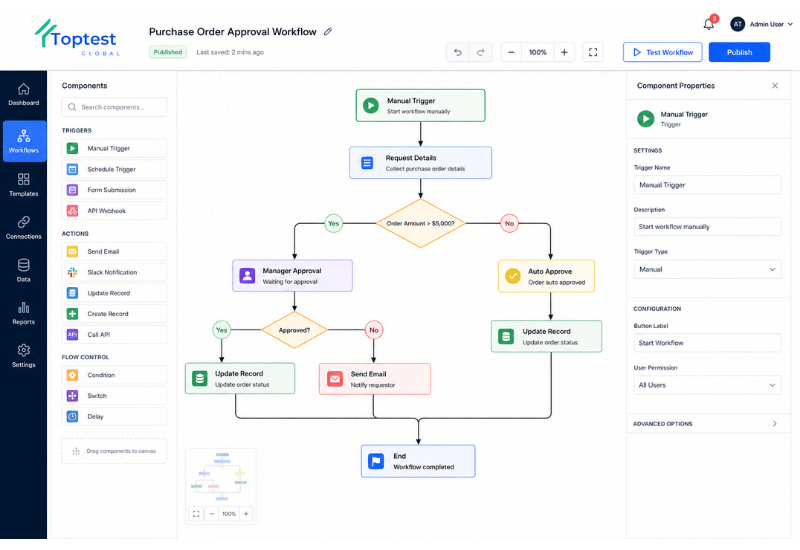Open Templates in the sidebar
The width and height of the screenshot is (800, 550).
tap(23, 185)
